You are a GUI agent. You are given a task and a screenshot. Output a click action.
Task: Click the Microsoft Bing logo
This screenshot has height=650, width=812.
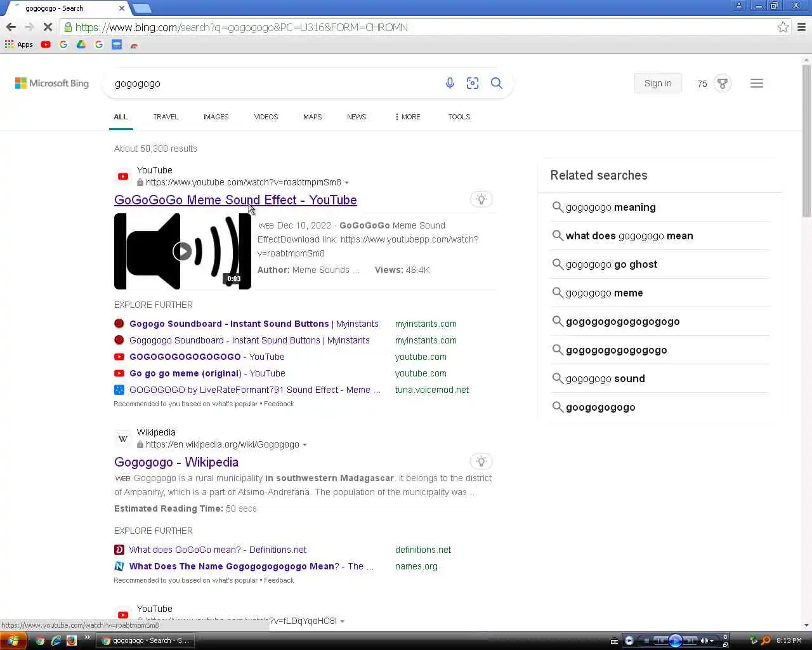tap(52, 83)
